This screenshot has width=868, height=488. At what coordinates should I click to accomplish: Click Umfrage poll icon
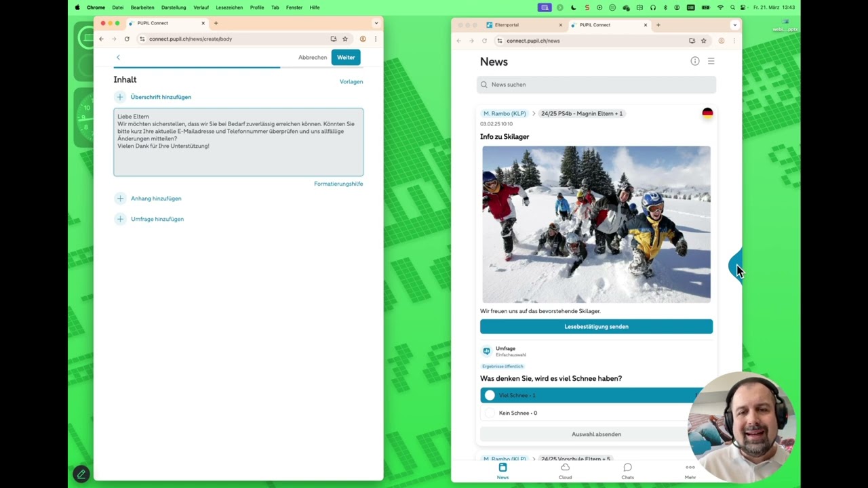click(486, 351)
